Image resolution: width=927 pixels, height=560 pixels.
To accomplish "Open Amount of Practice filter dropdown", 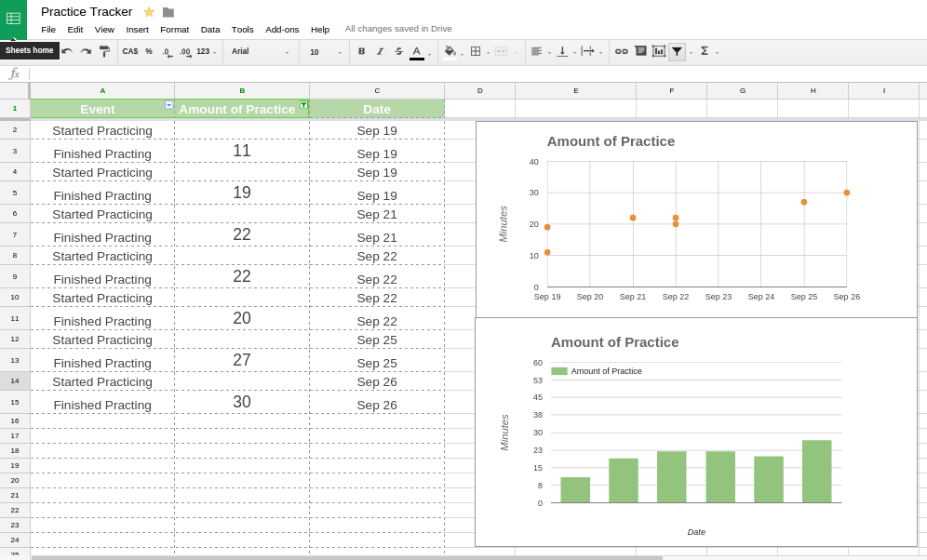I will [303, 104].
